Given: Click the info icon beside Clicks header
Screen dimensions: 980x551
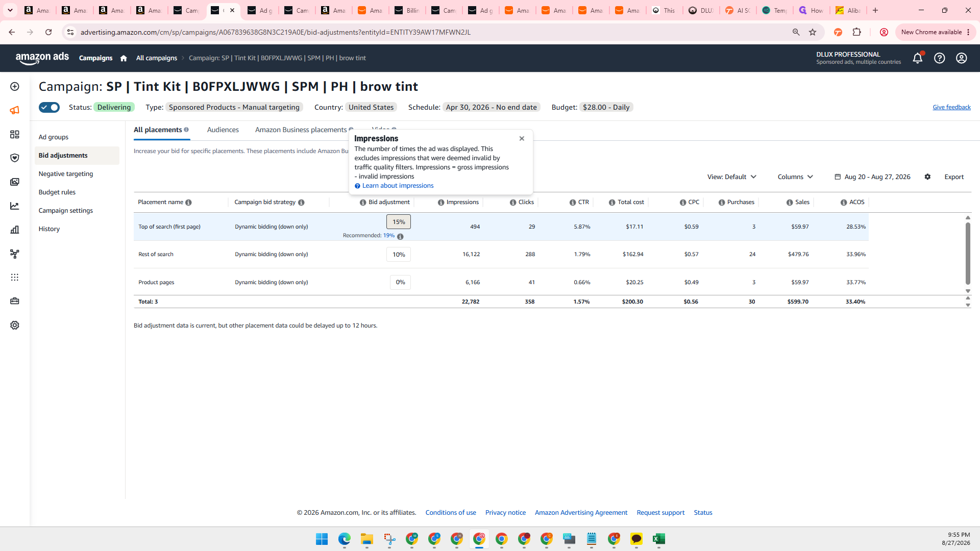Looking at the screenshot, I should pos(513,203).
